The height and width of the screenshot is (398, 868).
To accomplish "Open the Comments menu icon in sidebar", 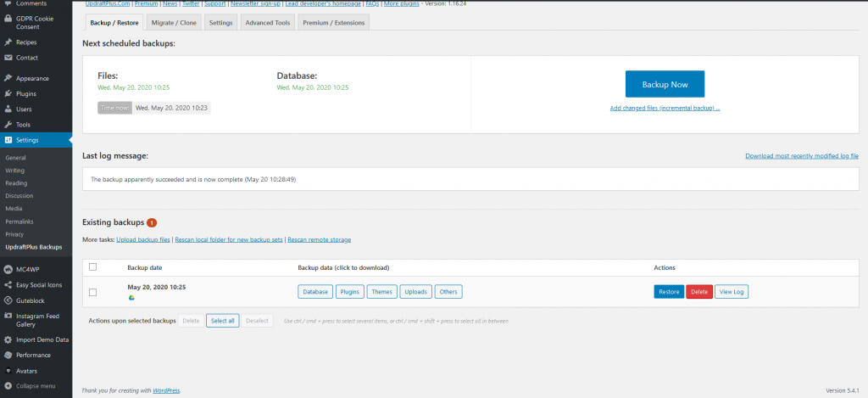I will [8, 3].
